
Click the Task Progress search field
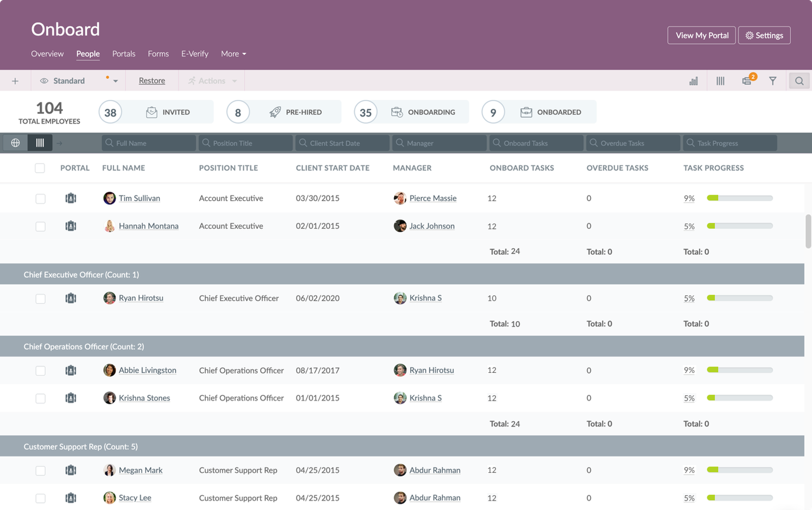(x=730, y=143)
